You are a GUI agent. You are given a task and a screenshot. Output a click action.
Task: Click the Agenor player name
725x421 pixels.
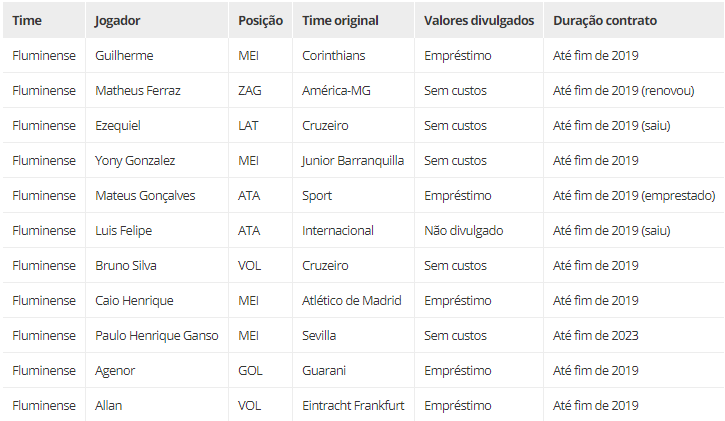[115, 371]
